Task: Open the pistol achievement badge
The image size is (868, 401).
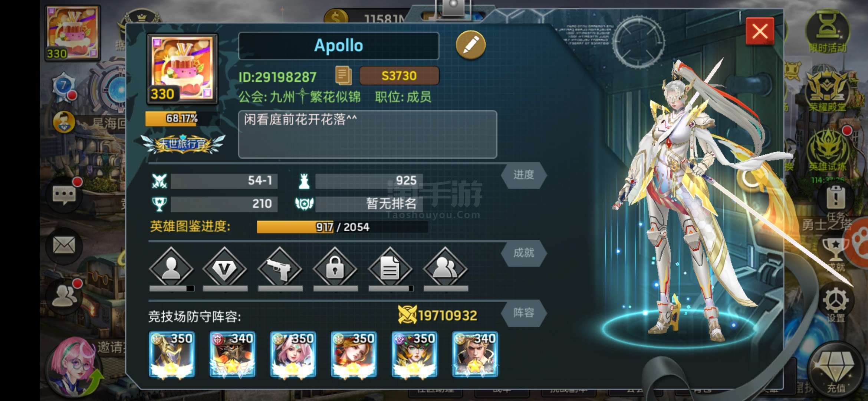Action: [x=280, y=268]
